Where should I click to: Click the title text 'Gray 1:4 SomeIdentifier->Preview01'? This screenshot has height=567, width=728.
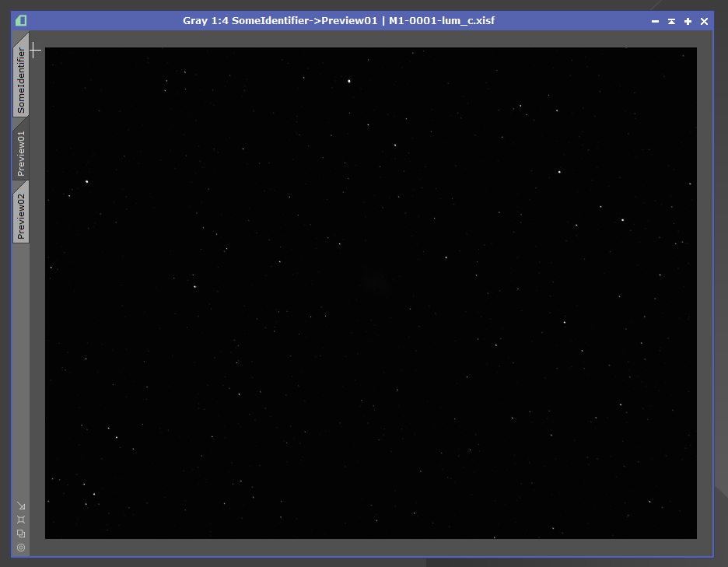coord(280,21)
